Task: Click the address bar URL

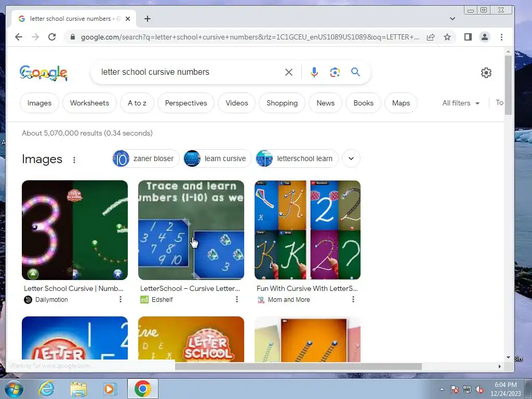Action: point(250,37)
